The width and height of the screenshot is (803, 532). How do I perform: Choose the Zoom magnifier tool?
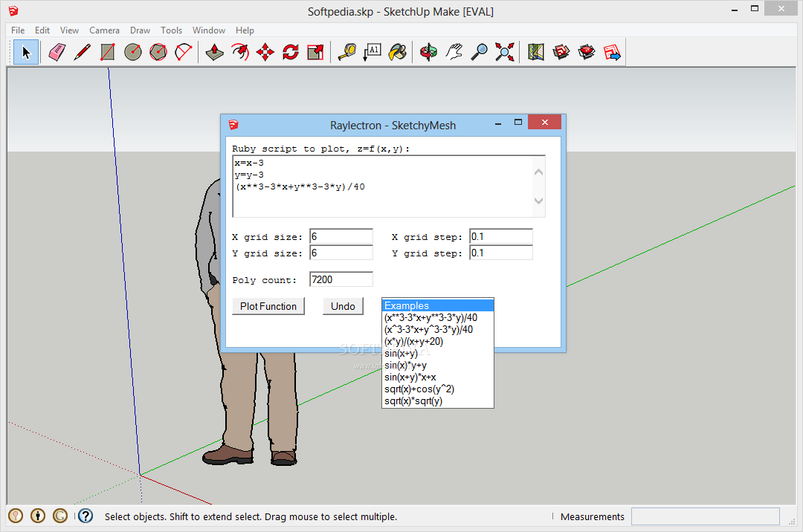pos(480,52)
